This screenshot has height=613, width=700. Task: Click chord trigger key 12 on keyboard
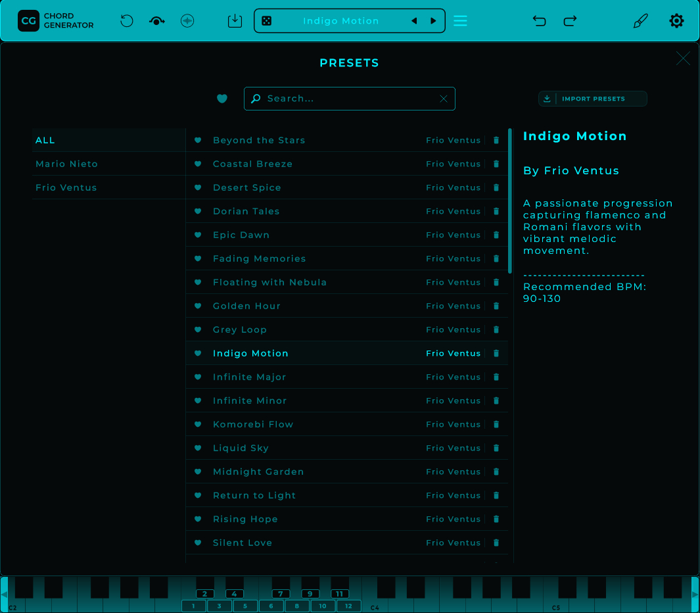tap(348, 606)
